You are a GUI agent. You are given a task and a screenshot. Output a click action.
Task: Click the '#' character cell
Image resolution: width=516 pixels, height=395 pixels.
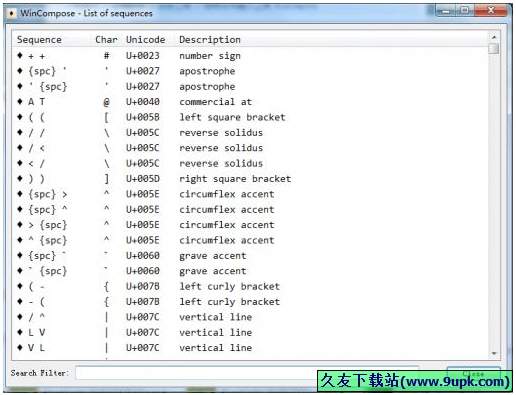point(106,56)
